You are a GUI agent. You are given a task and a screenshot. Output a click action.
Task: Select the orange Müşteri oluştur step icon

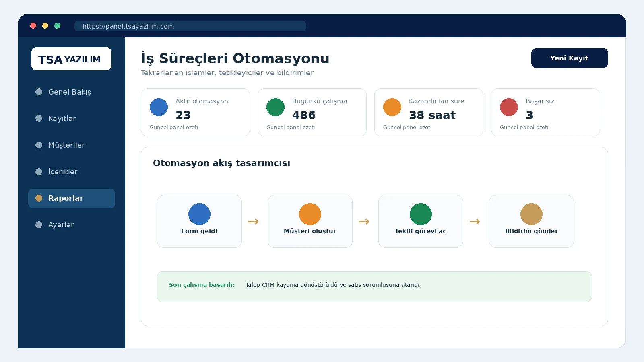[x=310, y=214]
